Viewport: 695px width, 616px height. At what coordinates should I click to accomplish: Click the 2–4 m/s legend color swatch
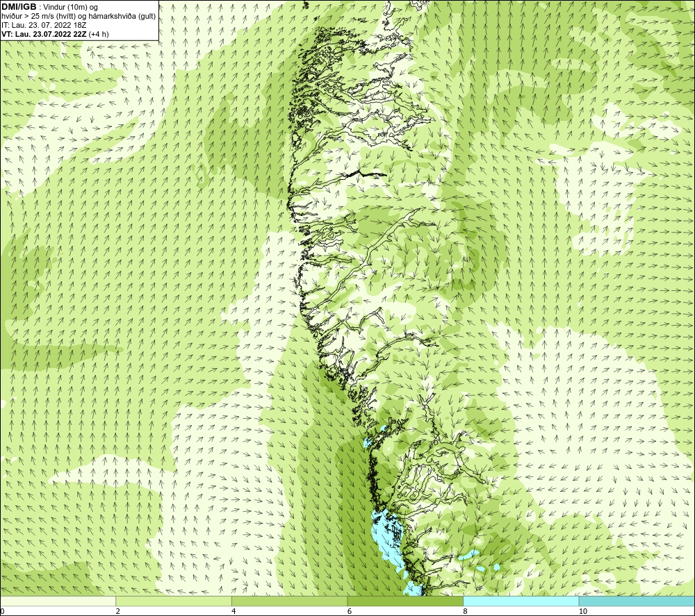click(173, 601)
